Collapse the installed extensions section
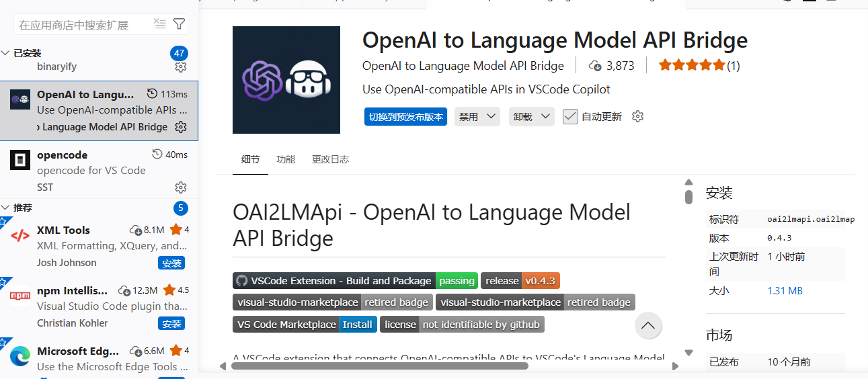Screen dimensions: 868x379 pyautogui.click(x=6, y=53)
